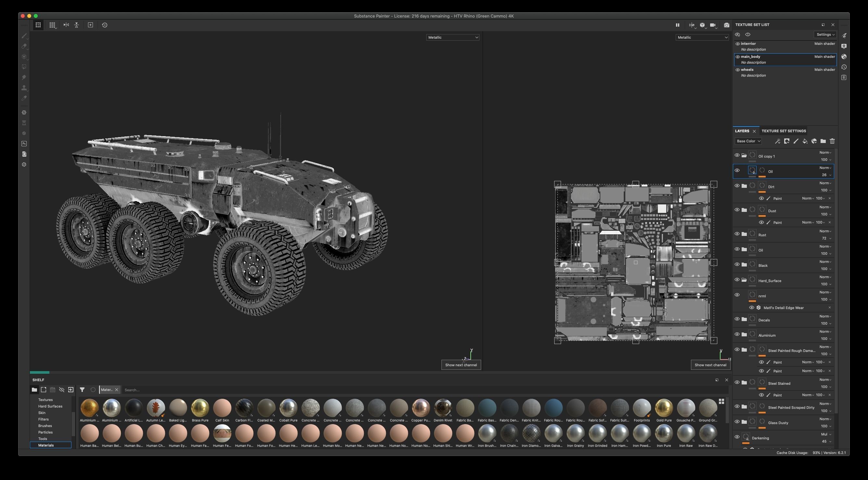Open the 3D viewport Metallic channel dropdown
This screenshot has width=868, height=480.
(453, 37)
